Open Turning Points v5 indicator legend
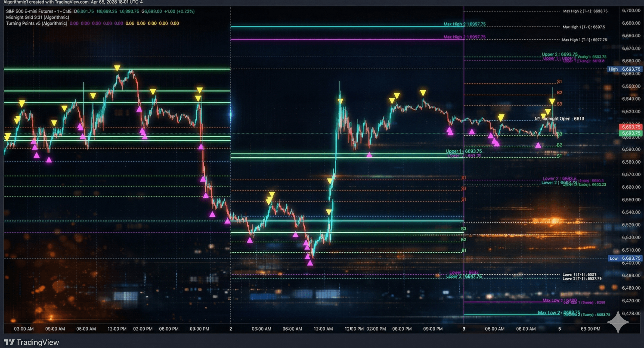 tap(37, 23)
